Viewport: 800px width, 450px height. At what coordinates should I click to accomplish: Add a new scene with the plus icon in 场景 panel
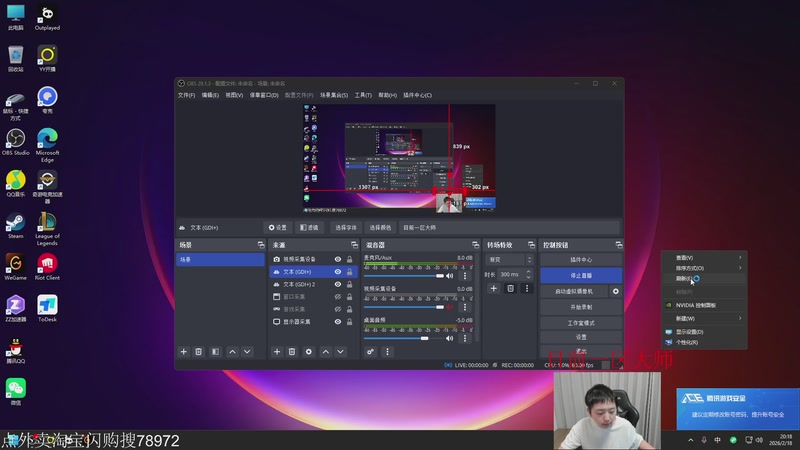[x=184, y=352]
